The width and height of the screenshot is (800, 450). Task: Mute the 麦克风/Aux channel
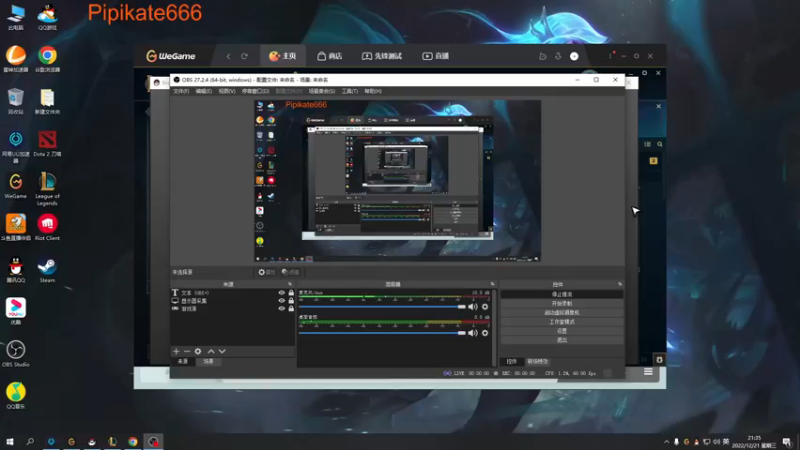[x=472, y=307]
